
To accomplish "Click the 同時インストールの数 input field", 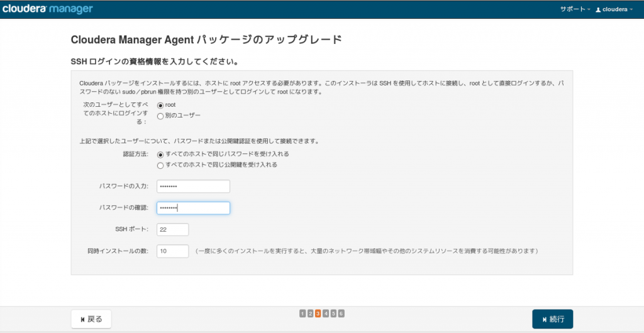I will click(x=172, y=251).
